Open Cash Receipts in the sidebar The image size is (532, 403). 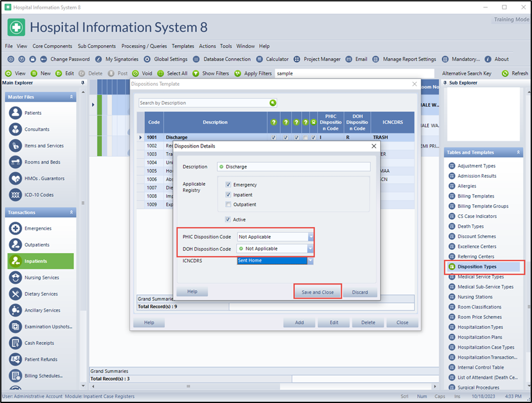pos(15,343)
